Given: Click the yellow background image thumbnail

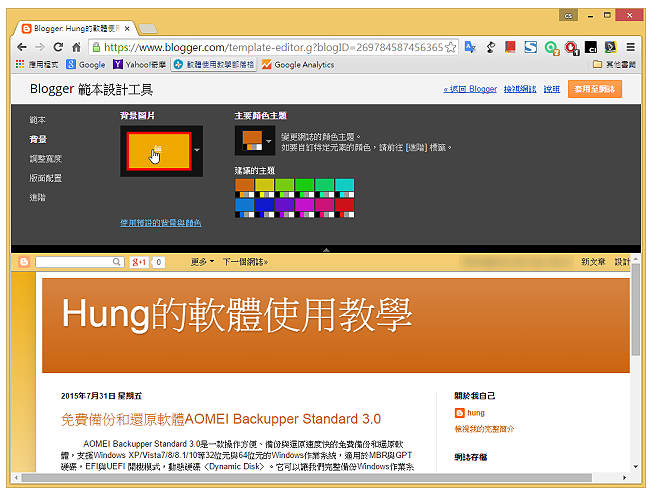Looking at the screenshot, I should (x=159, y=151).
